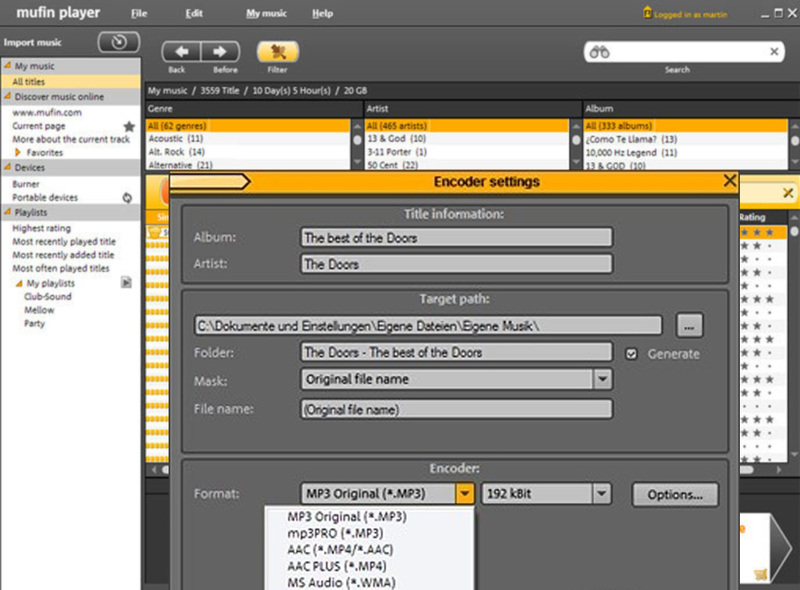Viewport: 800px width, 590px height.
Task: Select 10,000 Hz Legend (11) album
Action: [686, 152]
